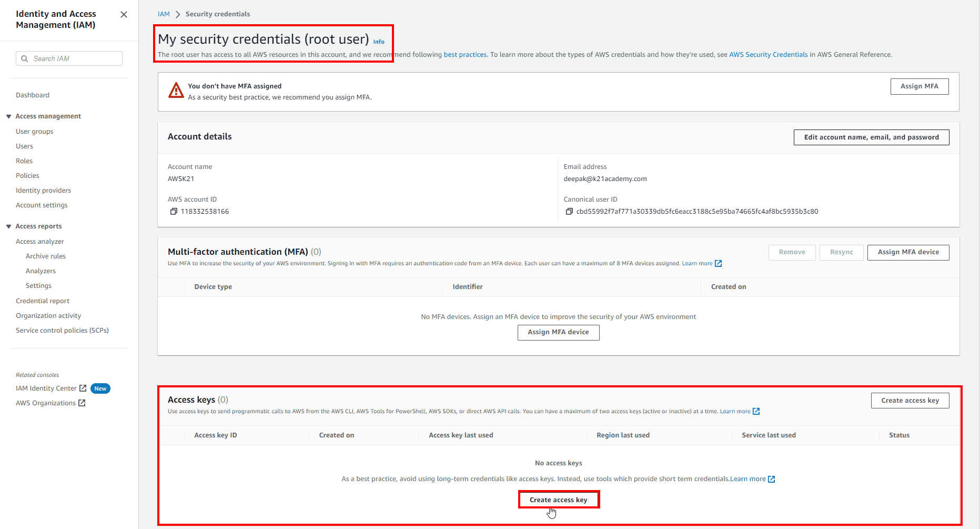
Task: Navigate to IAM breadcrumb link
Action: pyautogui.click(x=164, y=14)
